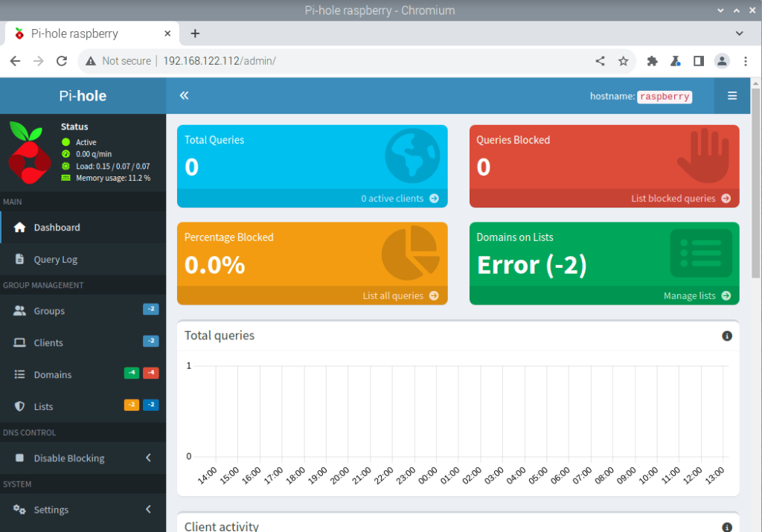
Task: Click list icon in Domains on Lists card
Action: (701, 253)
